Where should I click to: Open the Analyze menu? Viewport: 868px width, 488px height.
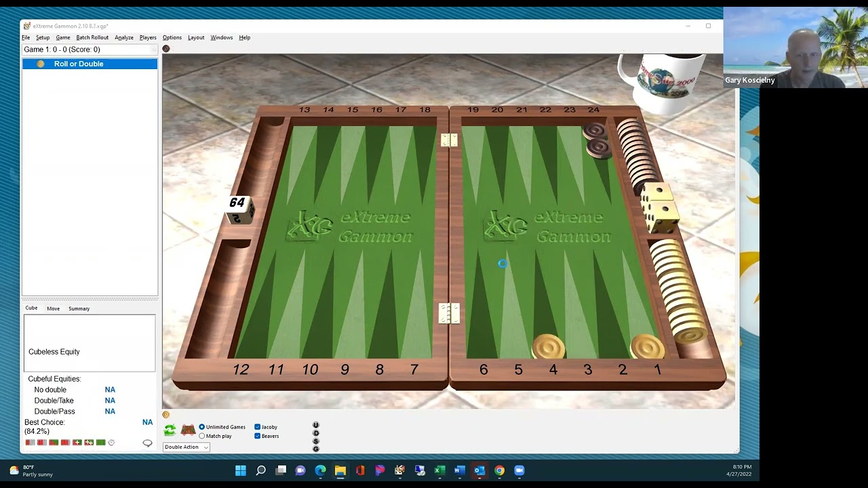coord(124,37)
